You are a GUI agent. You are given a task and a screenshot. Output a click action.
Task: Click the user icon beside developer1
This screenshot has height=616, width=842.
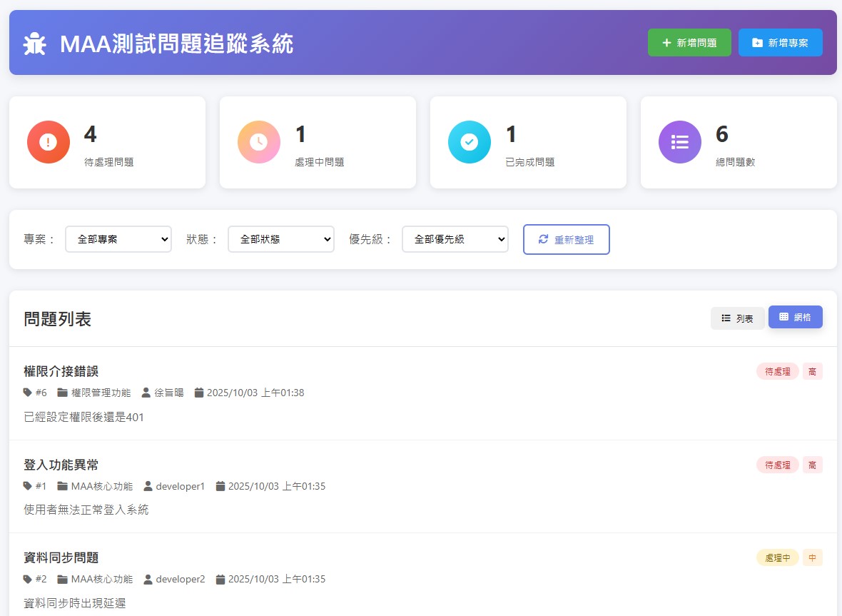pos(148,486)
